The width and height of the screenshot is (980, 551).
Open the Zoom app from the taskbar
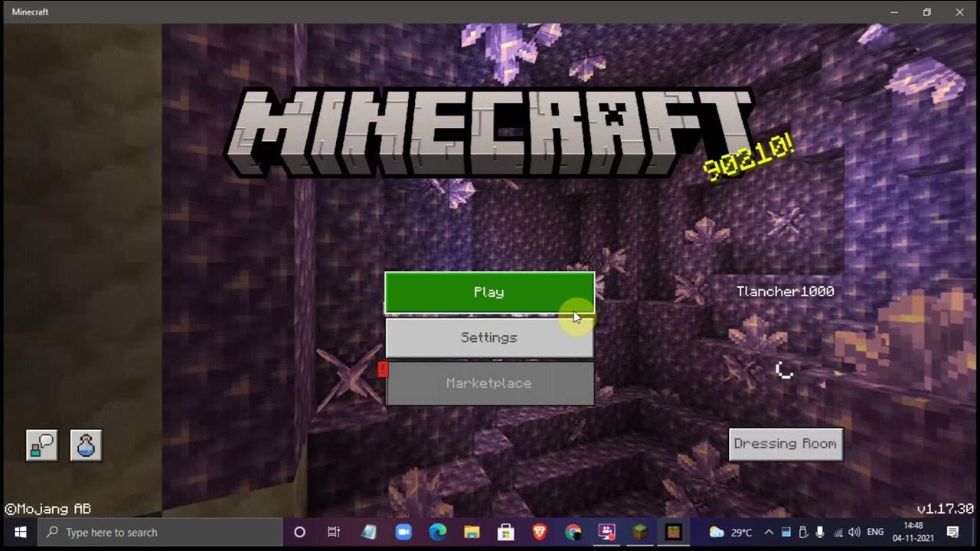click(403, 532)
